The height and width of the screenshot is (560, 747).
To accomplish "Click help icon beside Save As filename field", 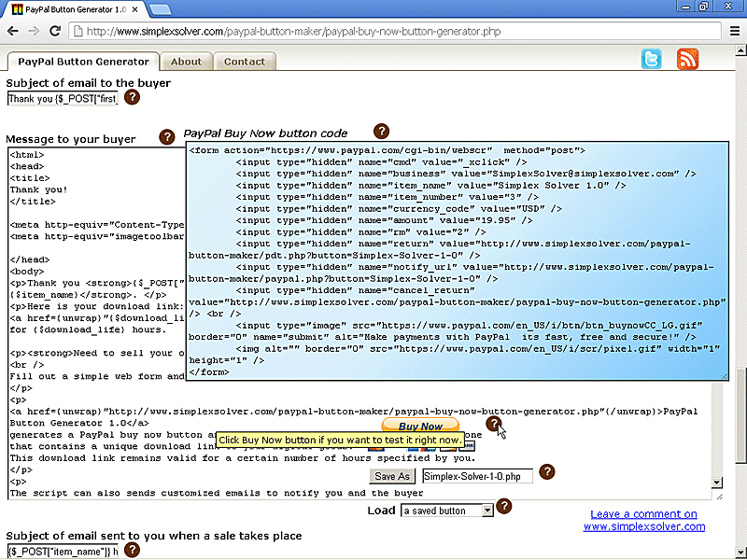I will tap(547, 472).
